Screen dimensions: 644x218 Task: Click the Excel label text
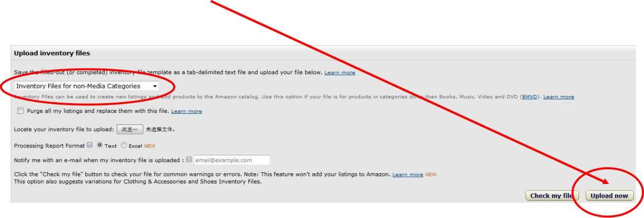coord(135,146)
